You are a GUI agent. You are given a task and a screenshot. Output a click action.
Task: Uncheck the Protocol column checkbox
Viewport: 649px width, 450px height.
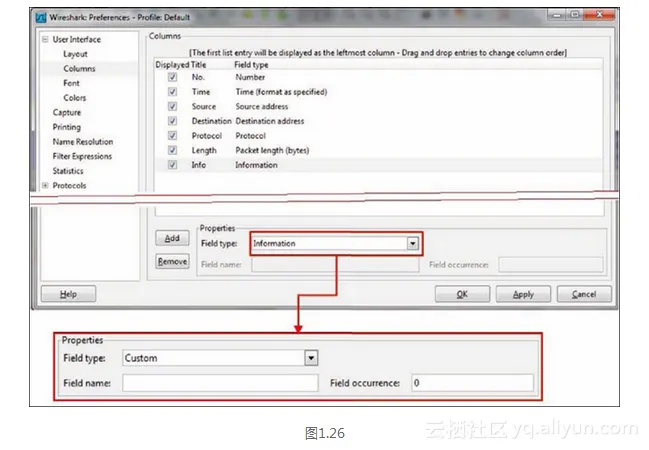(172, 135)
